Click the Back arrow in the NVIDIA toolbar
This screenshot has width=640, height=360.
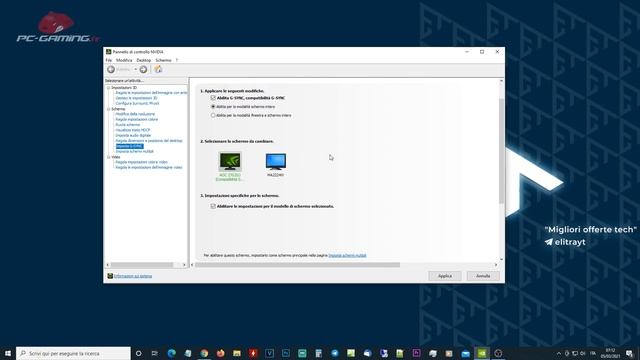[111, 69]
